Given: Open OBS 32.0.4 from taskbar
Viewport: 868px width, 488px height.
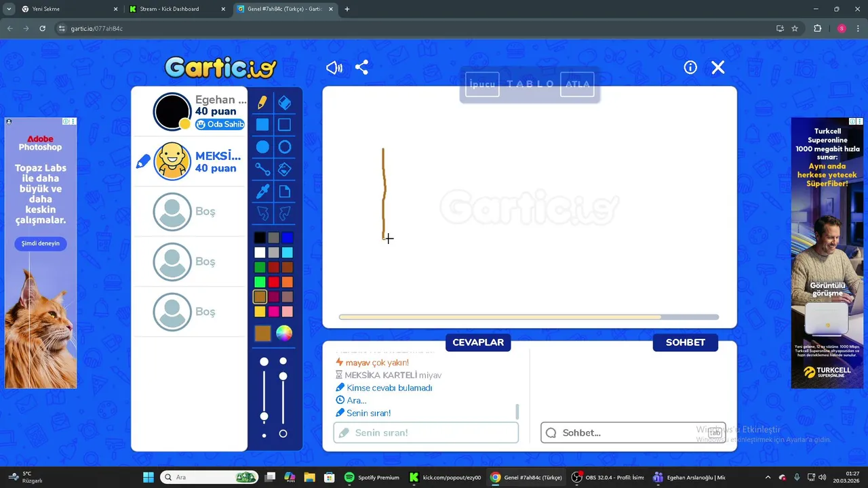Looking at the screenshot, I should point(608,477).
